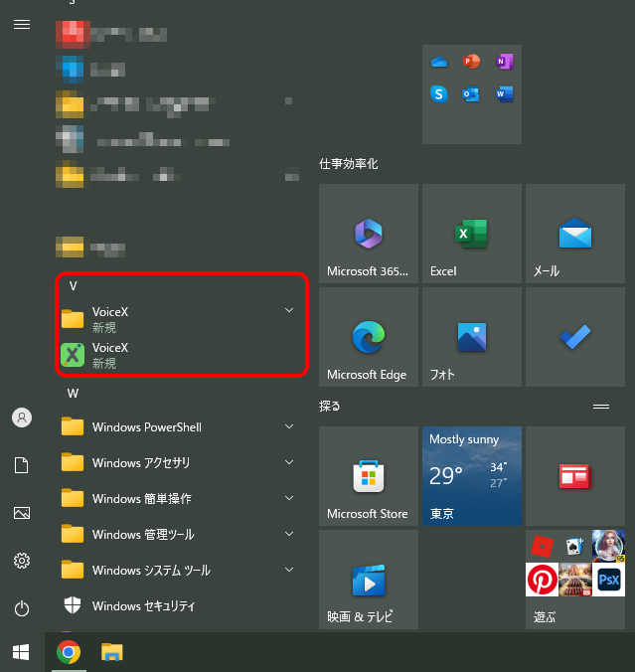Expand the Windows 管理ツール folder
The width and height of the screenshot is (635, 672).
click(x=289, y=534)
